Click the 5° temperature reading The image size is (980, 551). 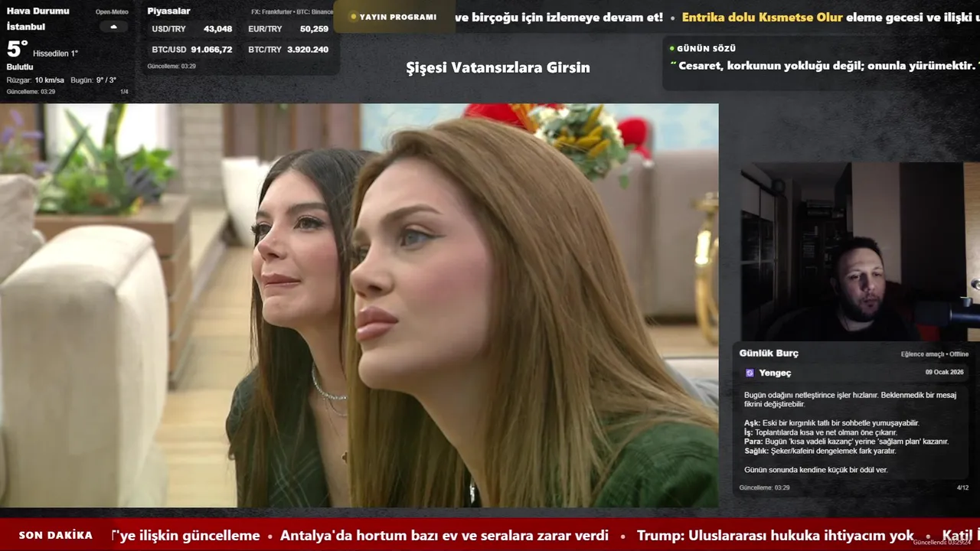pyautogui.click(x=17, y=49)
